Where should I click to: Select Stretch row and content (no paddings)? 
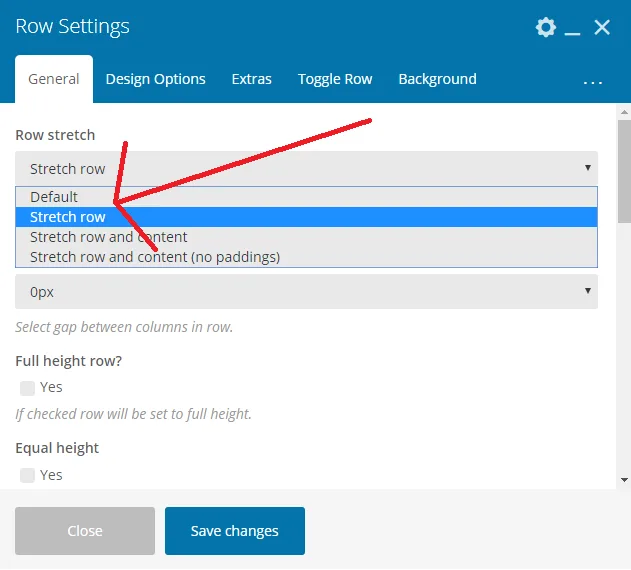coord(306,257)
